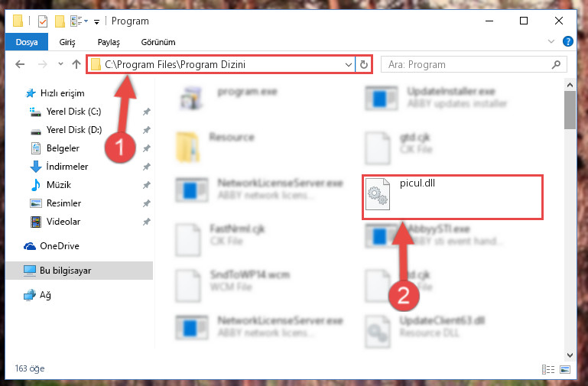Expand the ribbon chevron
The image size is (588, 386).
pyautogui.click(x=551, y=41)
